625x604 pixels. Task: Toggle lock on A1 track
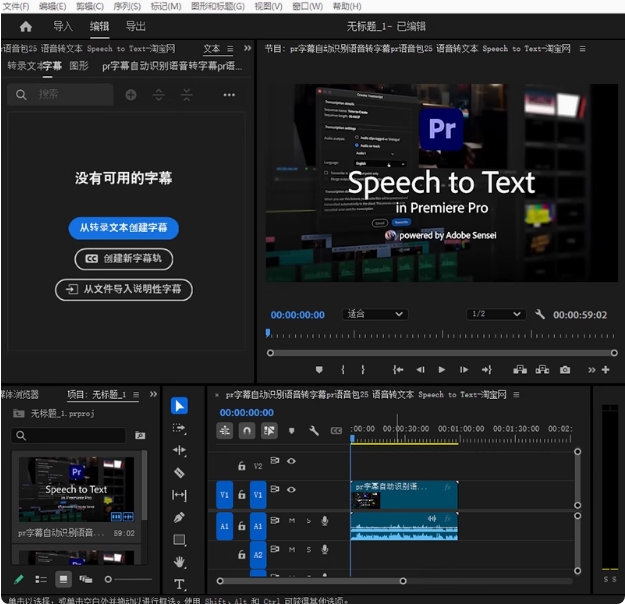tap(242, 526)
